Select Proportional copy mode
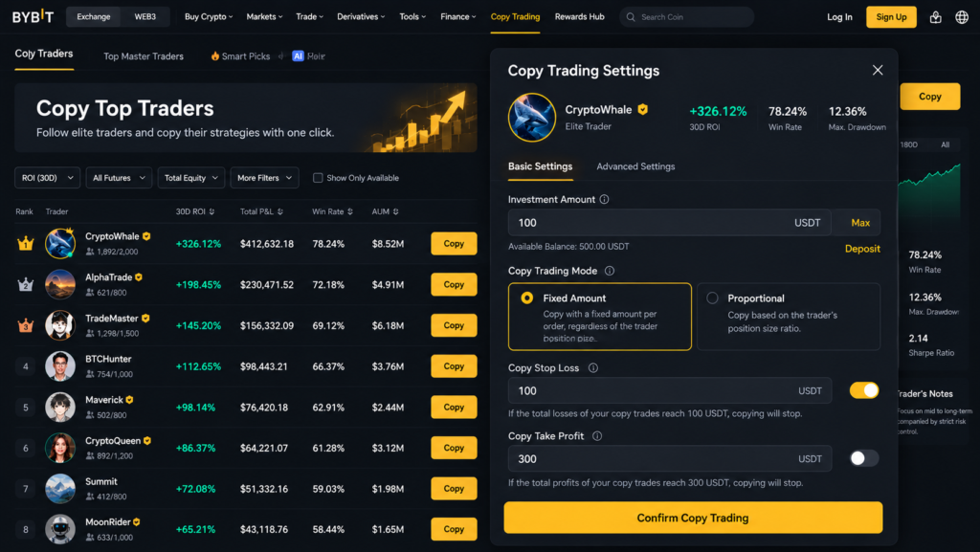The image size is (980, 552). (x=789, y=317)
